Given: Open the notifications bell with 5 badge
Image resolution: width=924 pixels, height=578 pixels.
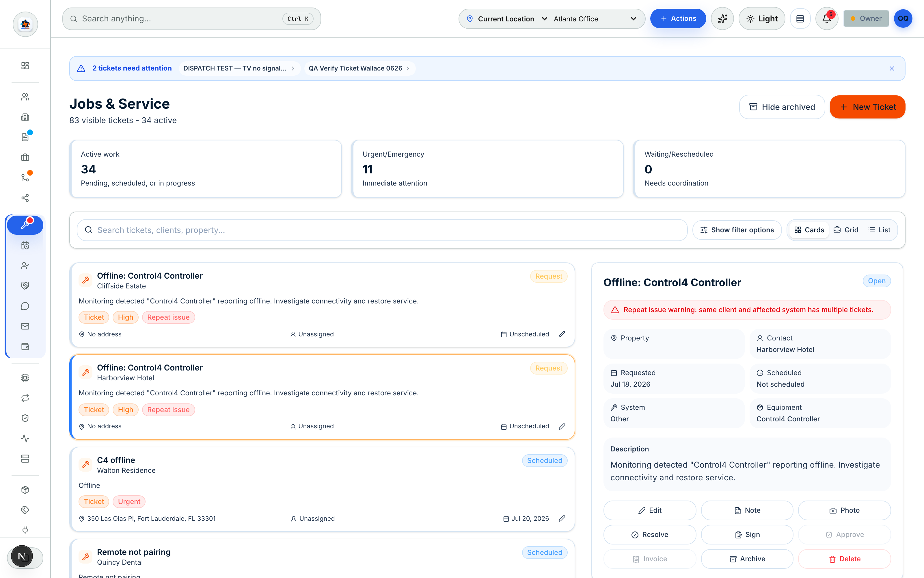Looking at the screenshot, I should click(827, 19).
